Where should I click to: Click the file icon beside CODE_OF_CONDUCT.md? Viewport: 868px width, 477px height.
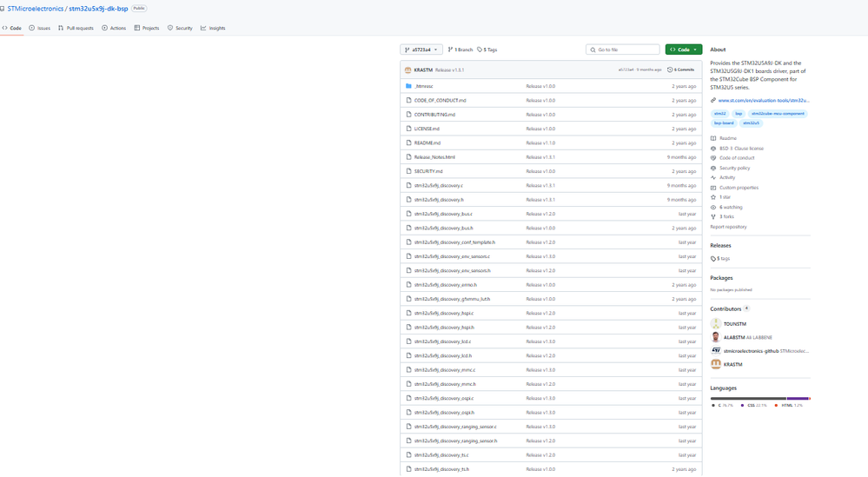point(408,100)
